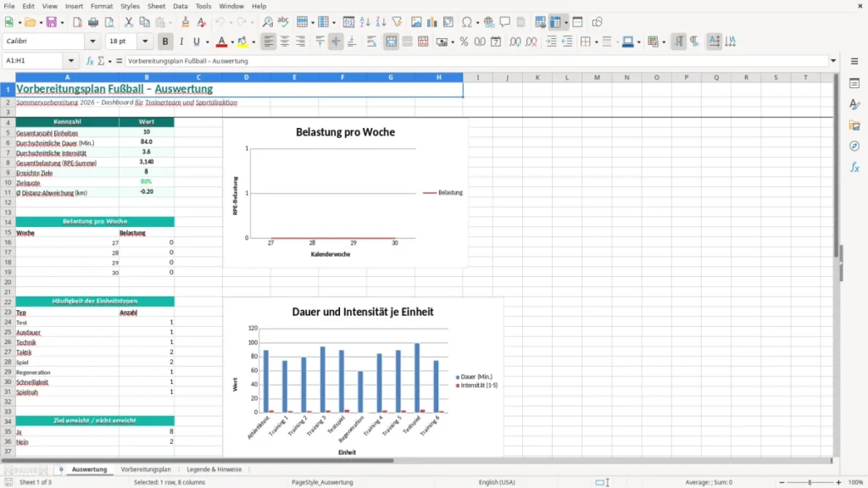Click the formula input line
868x488 pixels.
coord(476,61)
